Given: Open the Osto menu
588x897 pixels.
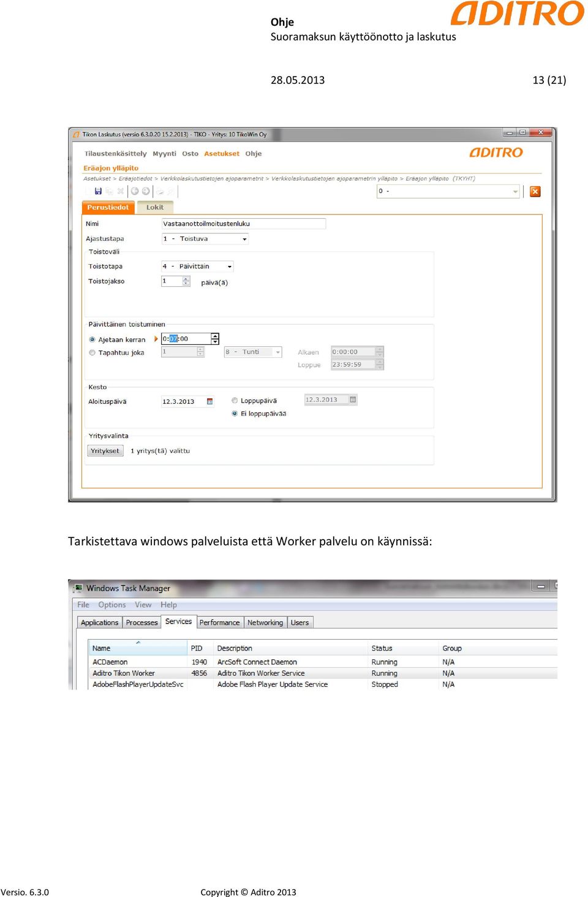Looking at the screenshot, I should 190,154.
